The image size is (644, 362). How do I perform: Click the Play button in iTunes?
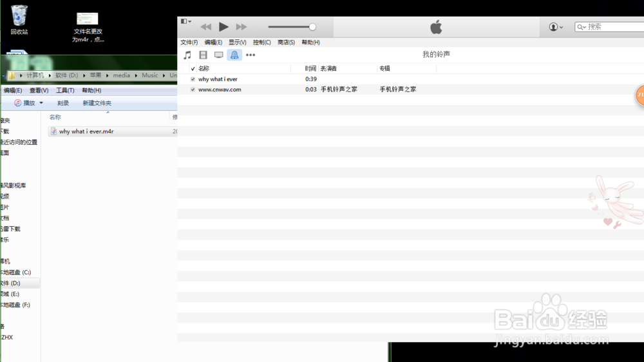click(223, 27)
